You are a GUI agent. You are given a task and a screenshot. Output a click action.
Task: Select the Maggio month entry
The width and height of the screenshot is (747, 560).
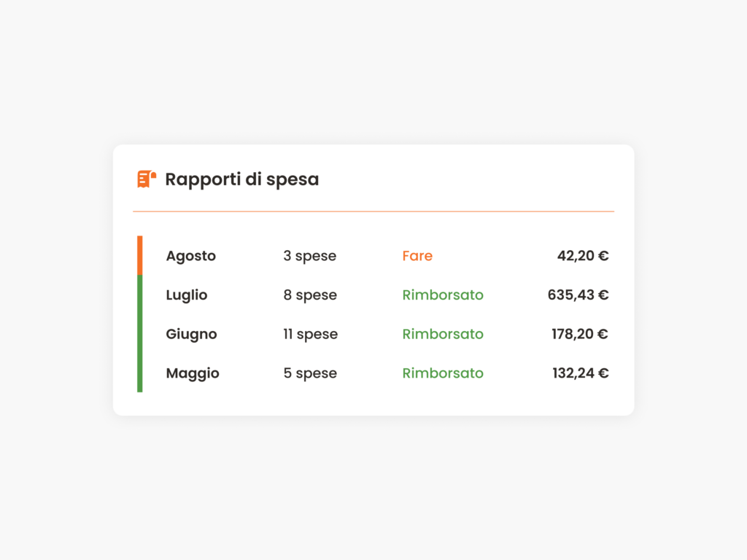point(193,373)
